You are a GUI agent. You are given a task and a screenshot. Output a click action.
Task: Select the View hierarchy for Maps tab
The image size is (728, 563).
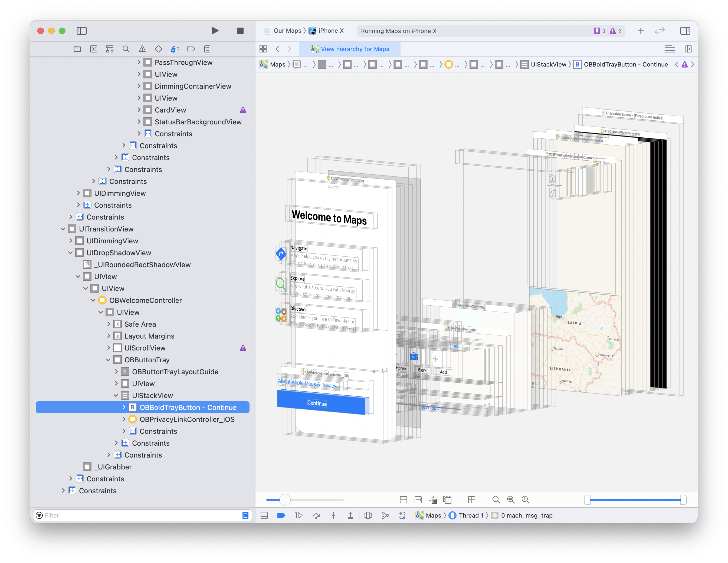point(350,49)
